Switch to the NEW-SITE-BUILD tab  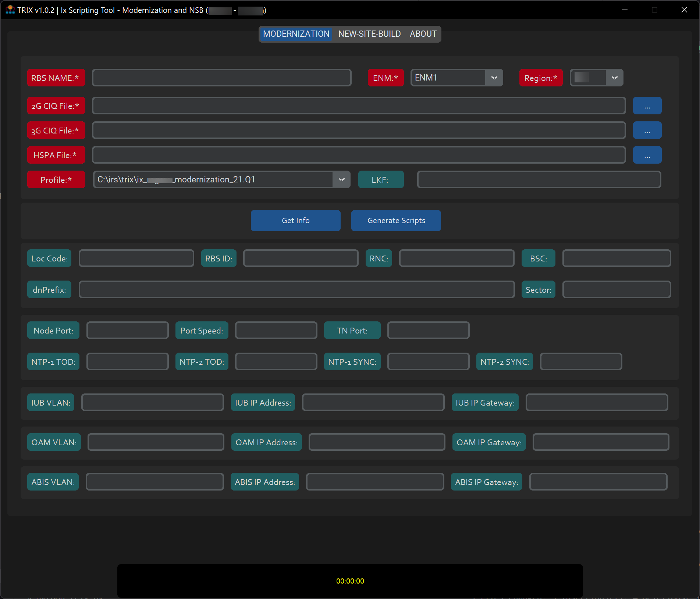point(369,34)
